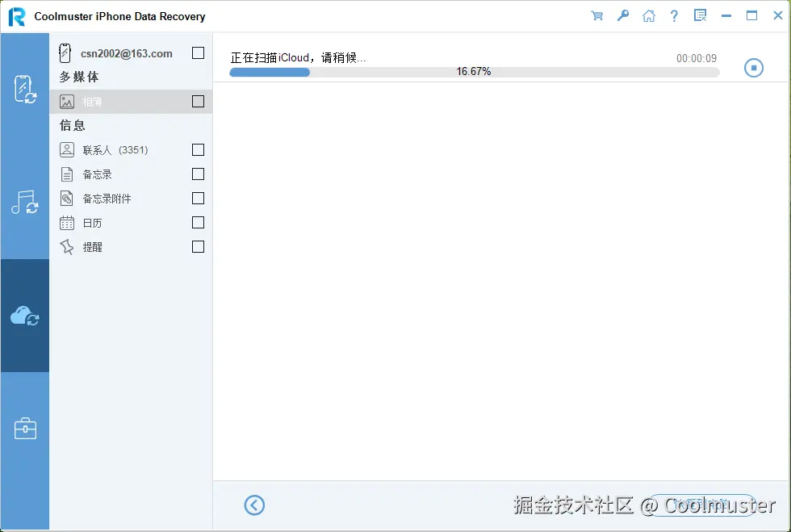The height and width of the screenshot is (532, 791).
Task: Check the csn2002@163.com account checkbox
Action: tap(198, 52)
